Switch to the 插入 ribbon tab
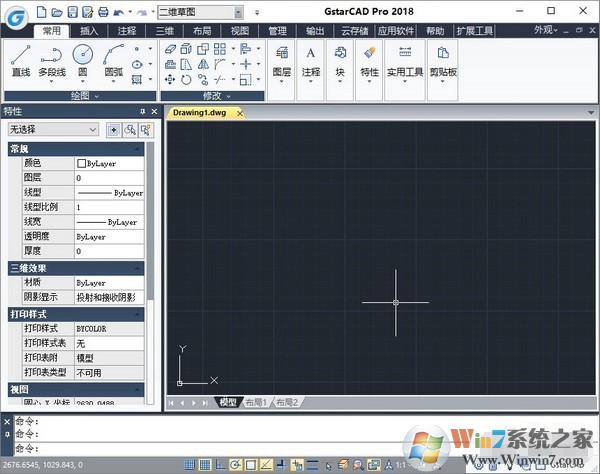 tap(89, 31)
